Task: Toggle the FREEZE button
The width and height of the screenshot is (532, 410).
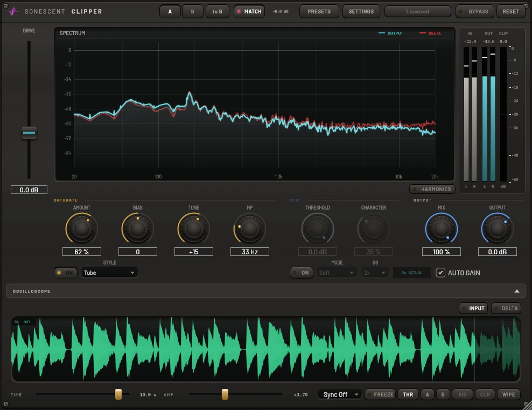Action: point(380,394)
